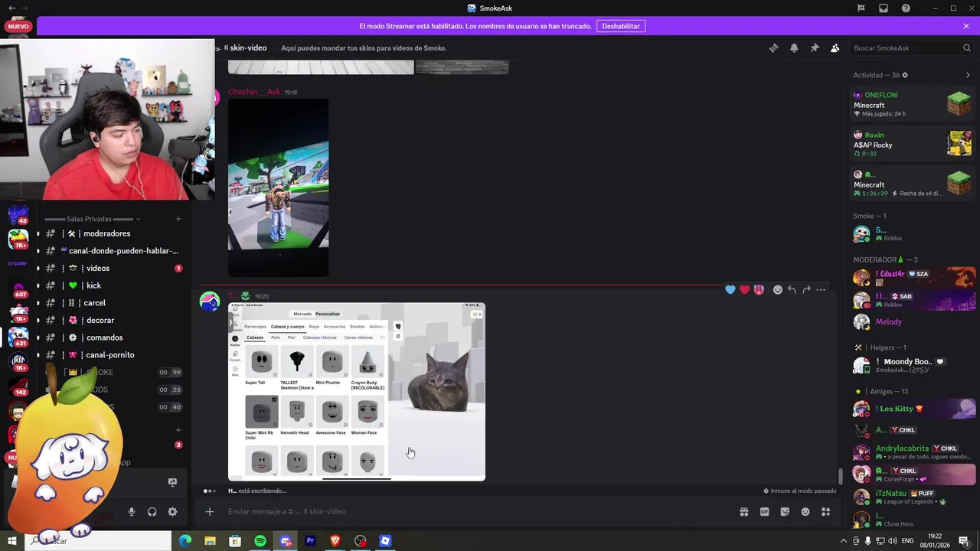Open ONEFLOW Minecraft activity card

(x=913, y=104)
